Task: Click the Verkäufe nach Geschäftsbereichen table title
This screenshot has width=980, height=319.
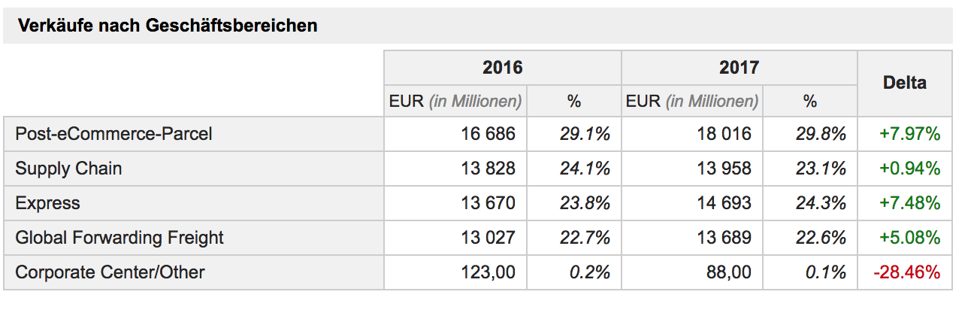Action: coord(168,26)
